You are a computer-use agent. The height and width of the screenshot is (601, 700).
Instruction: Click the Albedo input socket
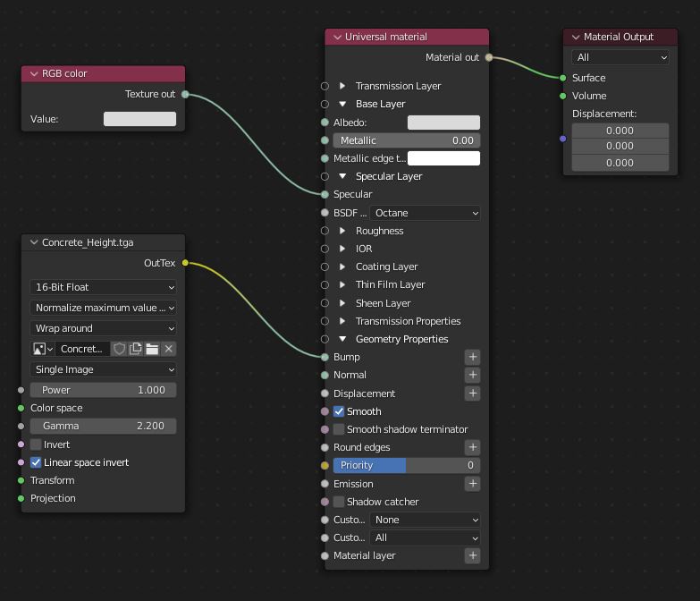pos(325,123)
